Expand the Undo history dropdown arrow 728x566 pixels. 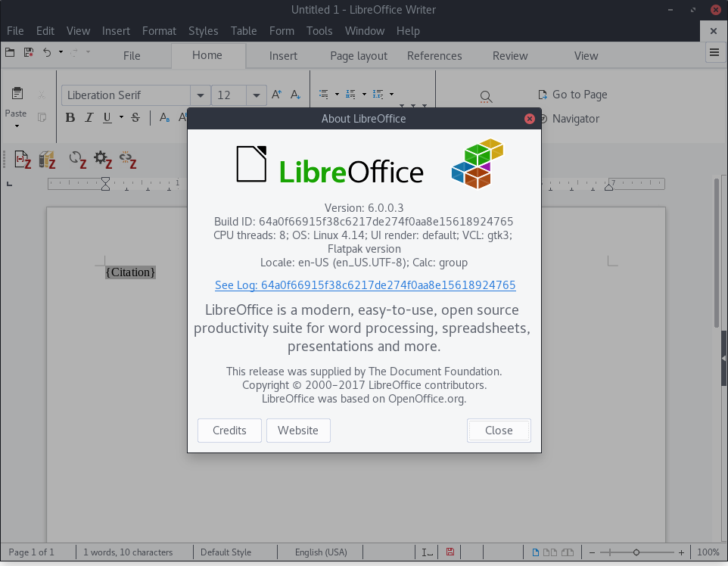pos(61,52)
